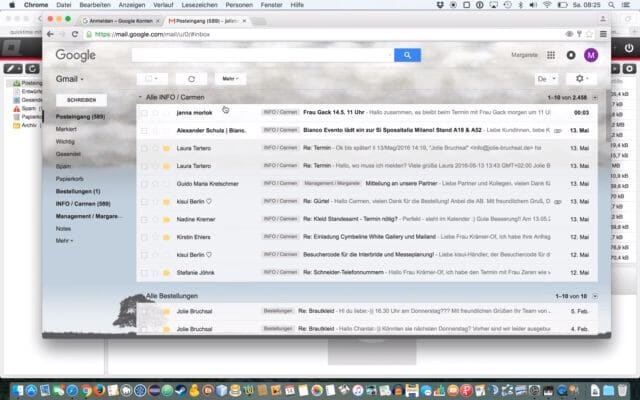This screenshot has height=400, width=640.
Task: Open Wi-Fi status in the menu bar
Action: pyautogui.click(x=547, y=5)
